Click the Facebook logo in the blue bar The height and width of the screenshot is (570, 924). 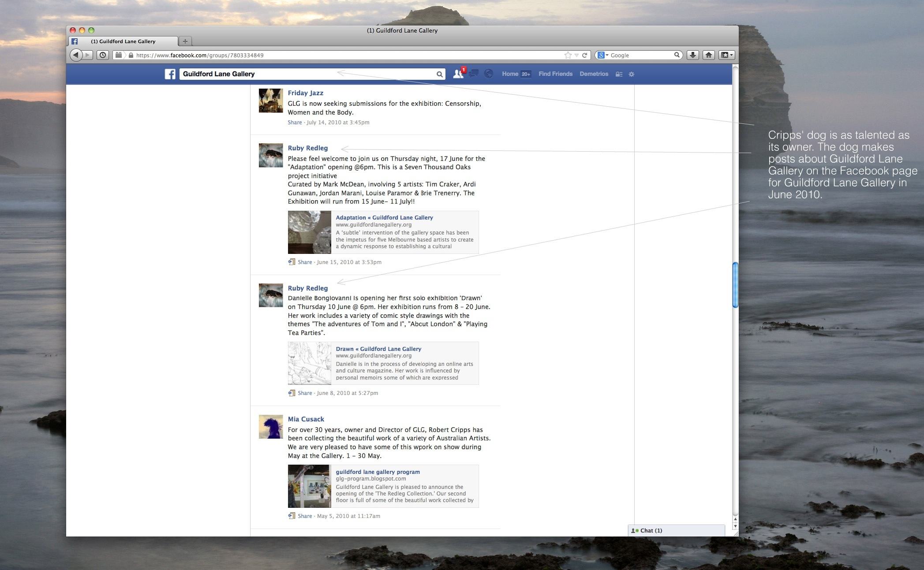click(170, 74)
